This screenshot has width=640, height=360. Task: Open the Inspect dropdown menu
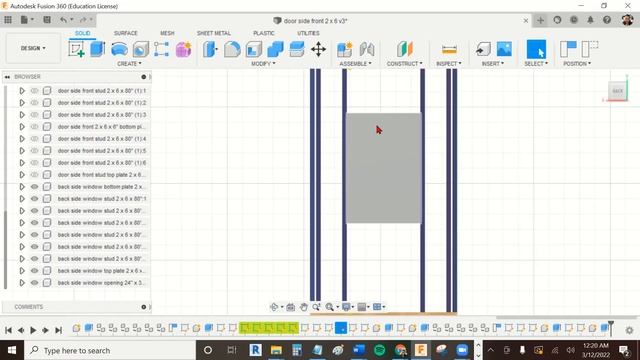(x=449, y=64)
